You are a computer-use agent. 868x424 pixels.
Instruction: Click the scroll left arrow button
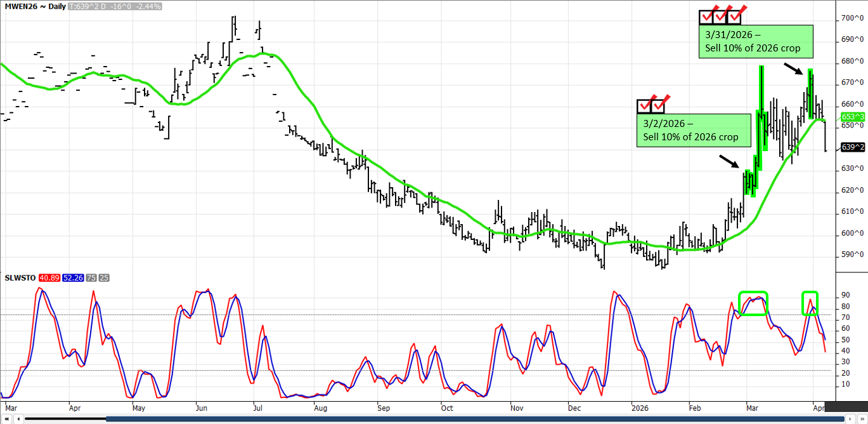coord(18,419)
